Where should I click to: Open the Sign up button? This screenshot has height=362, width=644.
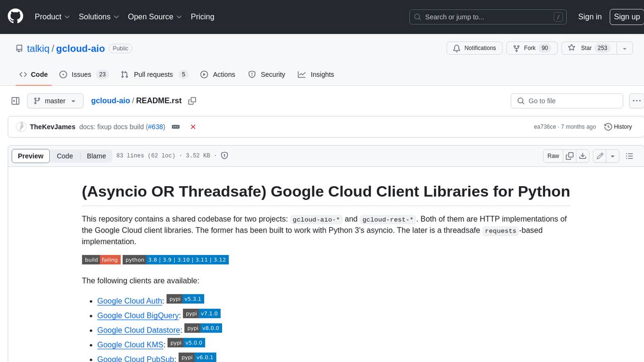point(626,17)
